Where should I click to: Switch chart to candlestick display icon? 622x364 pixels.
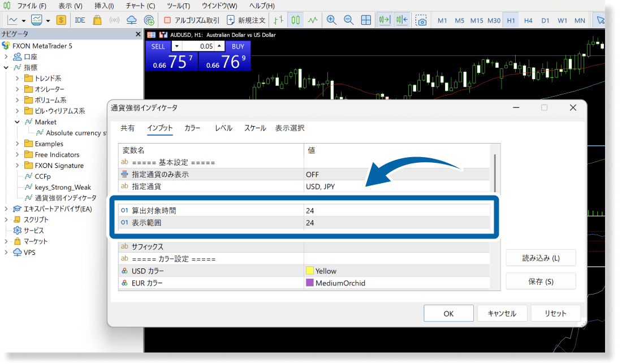(295, 20)
